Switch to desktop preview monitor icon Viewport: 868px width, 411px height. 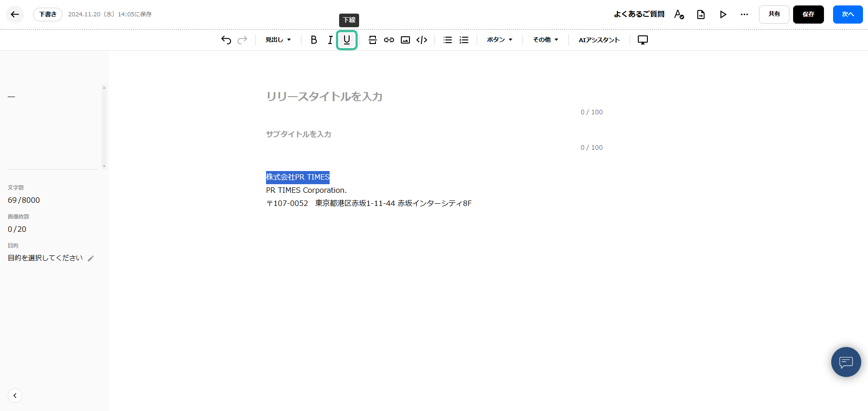click(642, 40)
